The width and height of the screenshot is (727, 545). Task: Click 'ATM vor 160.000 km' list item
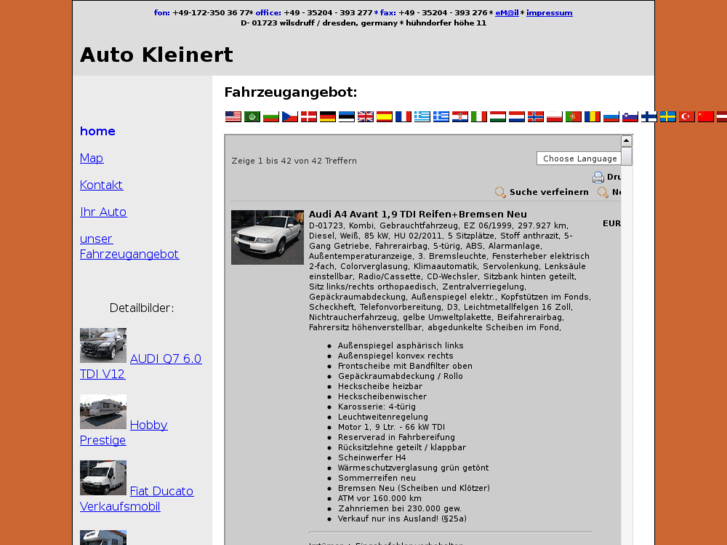click(x=379, y=498)
